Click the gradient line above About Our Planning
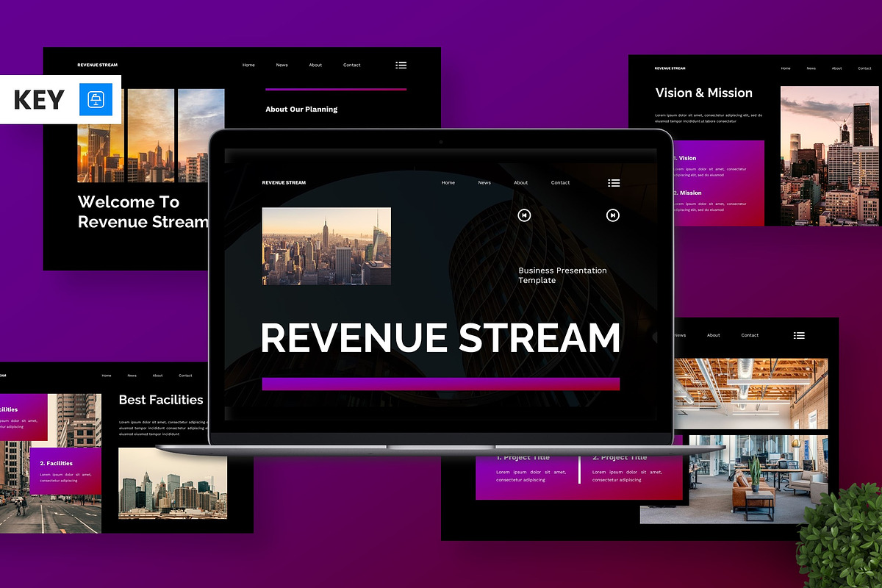The image size is (882, 588). point(336,89)
